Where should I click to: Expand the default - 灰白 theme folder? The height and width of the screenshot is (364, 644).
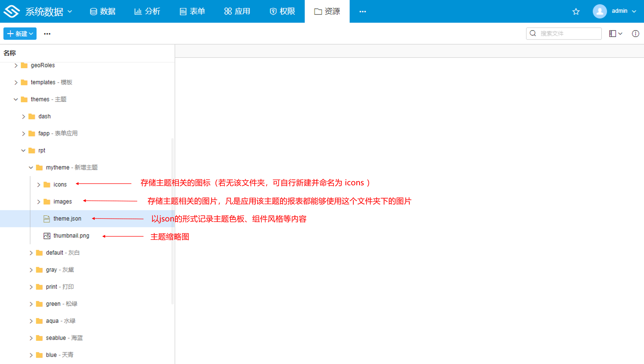31,253
